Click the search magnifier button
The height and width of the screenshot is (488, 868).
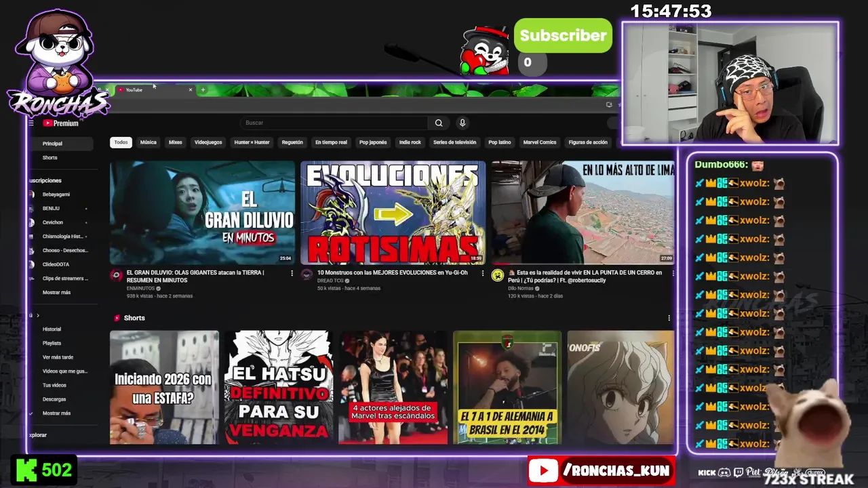439,123
